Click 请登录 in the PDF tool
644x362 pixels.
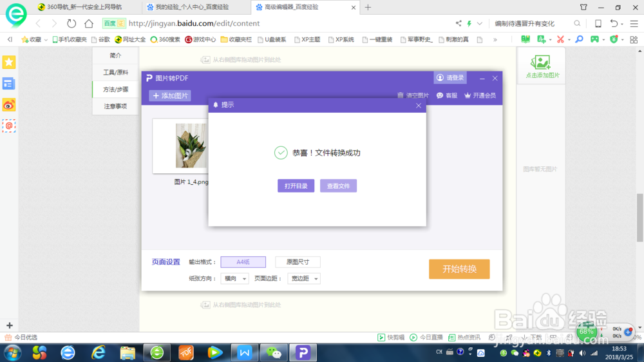tap(451, 78)
